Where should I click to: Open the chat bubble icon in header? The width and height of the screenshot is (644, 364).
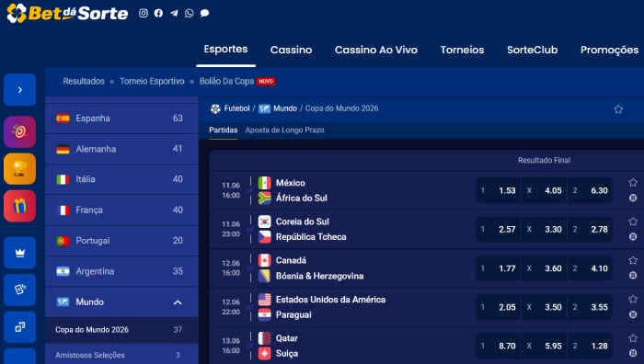[x=204, y=13]
